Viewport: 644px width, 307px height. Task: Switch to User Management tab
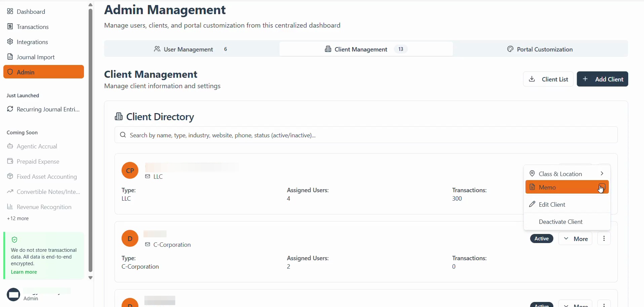(192, 49)
